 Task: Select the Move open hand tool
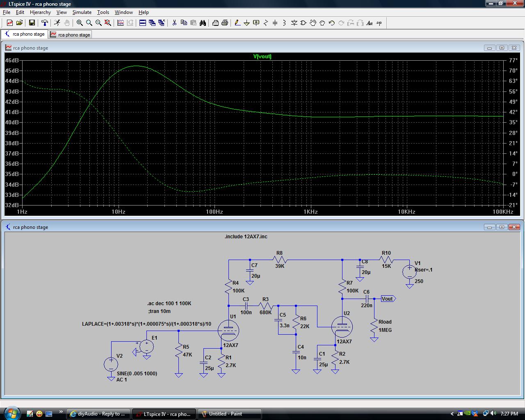[x=313, y=23]
